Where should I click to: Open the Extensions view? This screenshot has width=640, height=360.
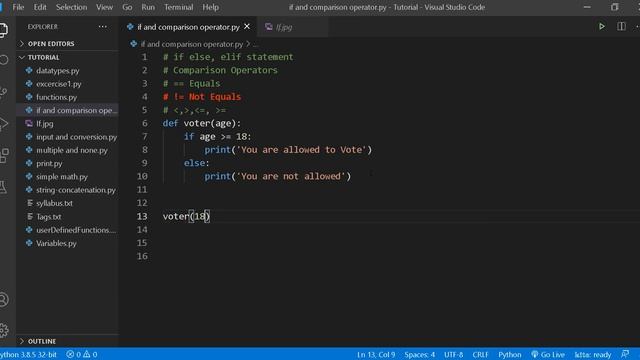click(4, 155)
